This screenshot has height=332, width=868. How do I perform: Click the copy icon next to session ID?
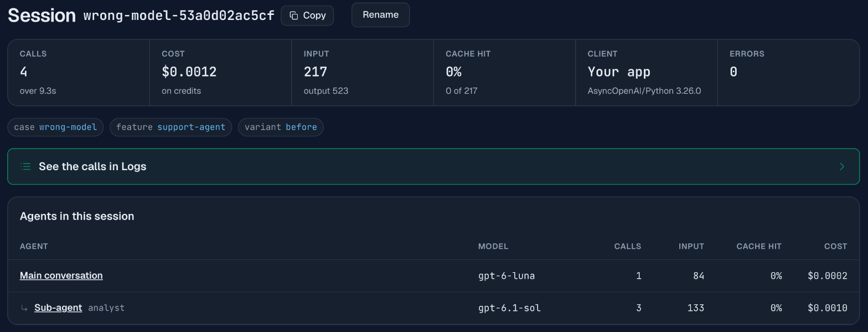coord(294,16)
